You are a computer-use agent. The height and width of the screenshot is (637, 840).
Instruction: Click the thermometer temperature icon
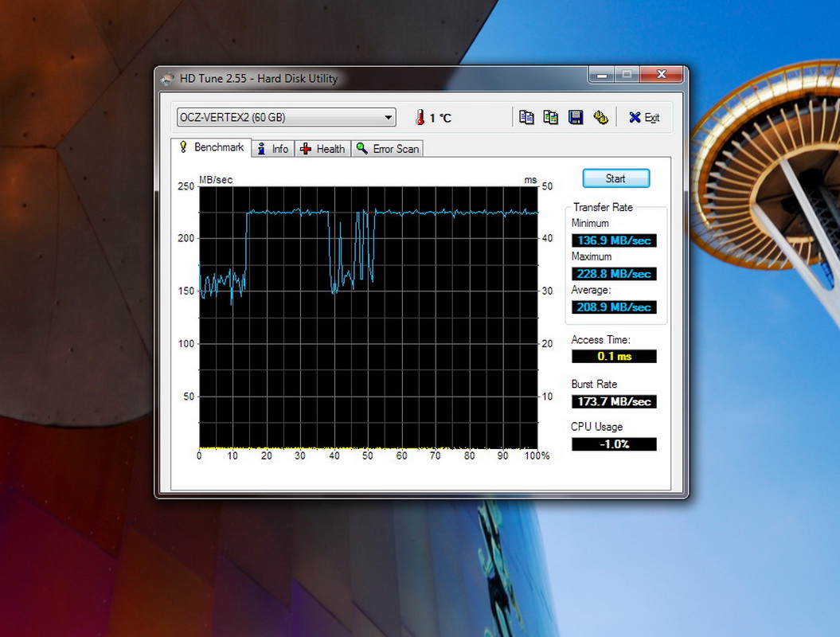tap(420, 117)
